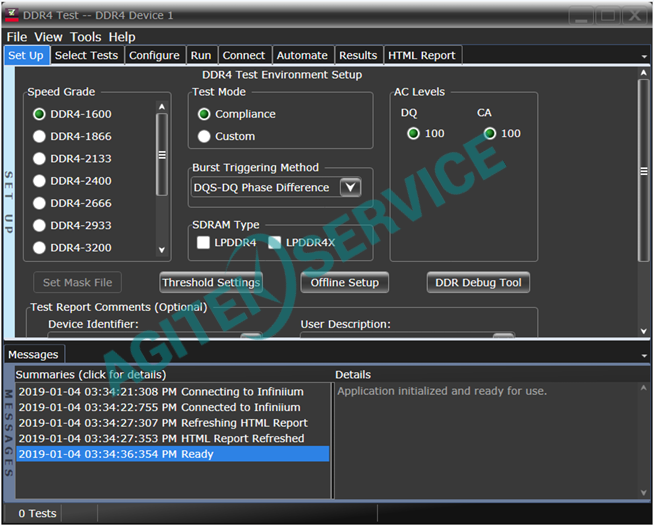Click the setup panel scroll down arrow
Viewport: 654px width, 525px height.
click(644, 331)
